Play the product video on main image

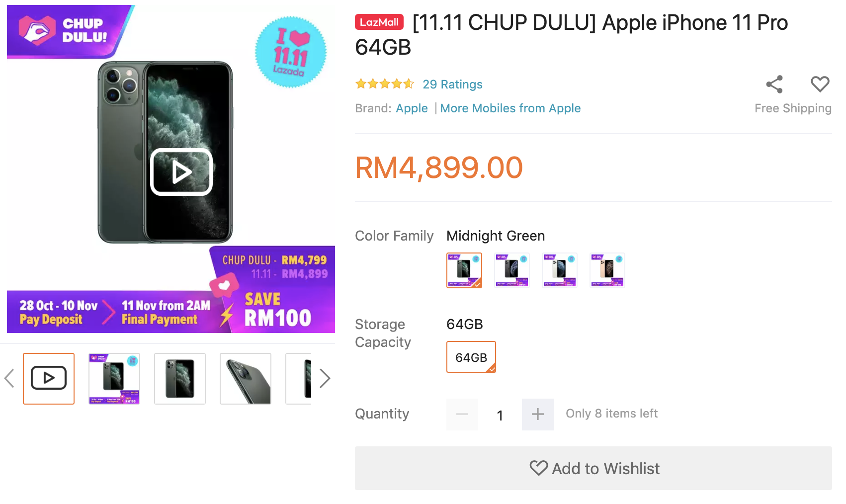tap(181, 172)
